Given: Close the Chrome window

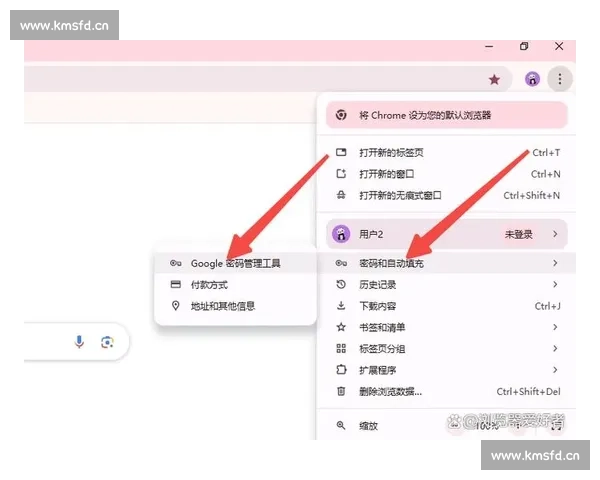Looking at the screenshot, I should point(559,46).
